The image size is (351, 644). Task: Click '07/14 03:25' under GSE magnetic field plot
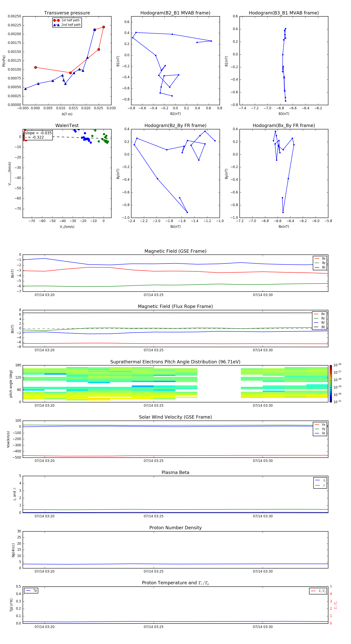[x=154, y=295]
